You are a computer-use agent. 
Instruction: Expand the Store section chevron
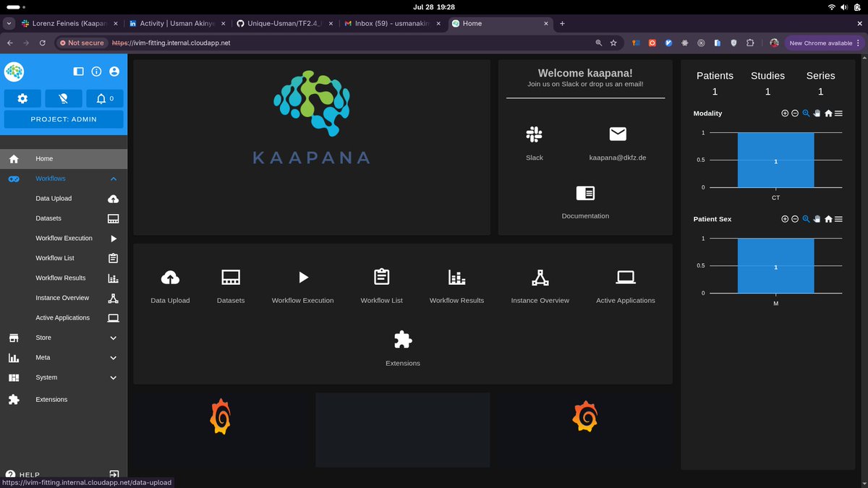pos(114,338)
